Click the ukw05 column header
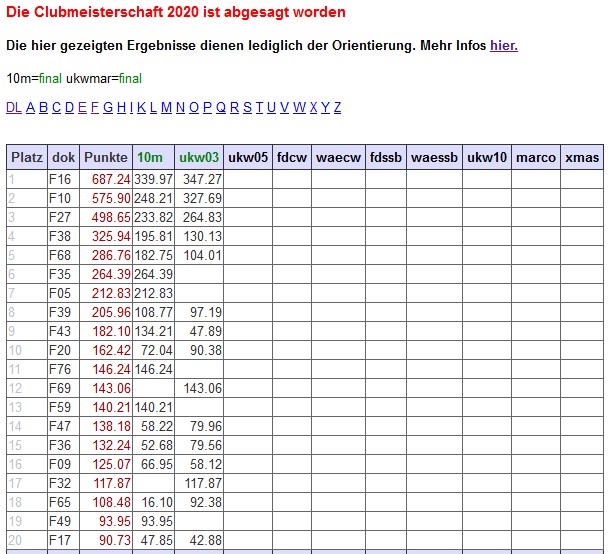610x554 pixels. tap(248, 157)
